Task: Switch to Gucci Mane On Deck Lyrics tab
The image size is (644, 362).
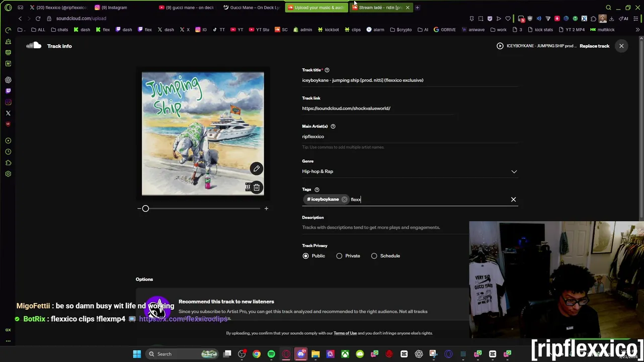Action: [x=252, y=8]
